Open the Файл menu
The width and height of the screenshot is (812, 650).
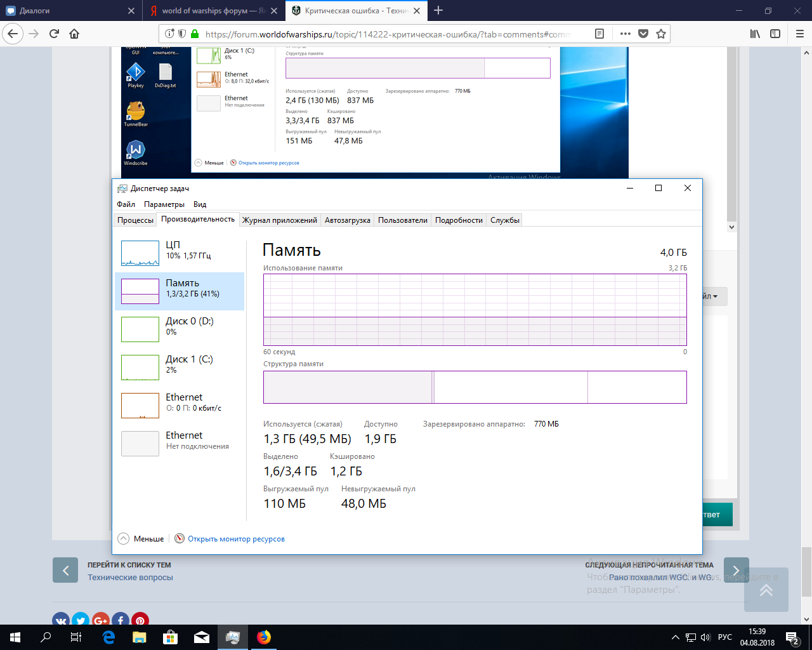(x=126, y=204)
